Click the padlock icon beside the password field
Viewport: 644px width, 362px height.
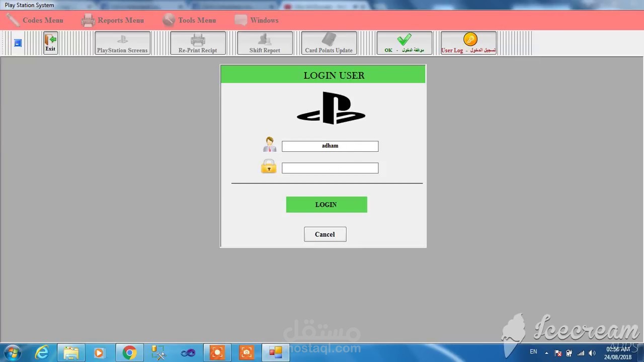point(269,166)
